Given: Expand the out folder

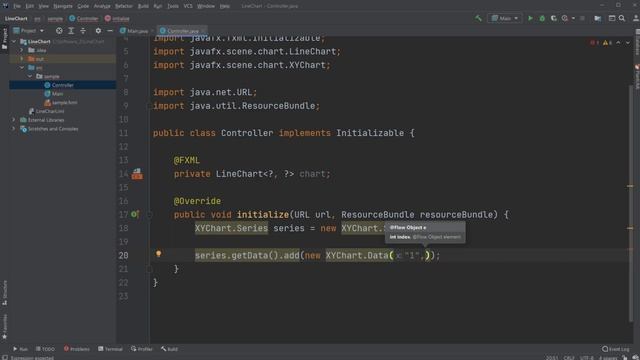Looking at the screenshot, I should 22,59.
